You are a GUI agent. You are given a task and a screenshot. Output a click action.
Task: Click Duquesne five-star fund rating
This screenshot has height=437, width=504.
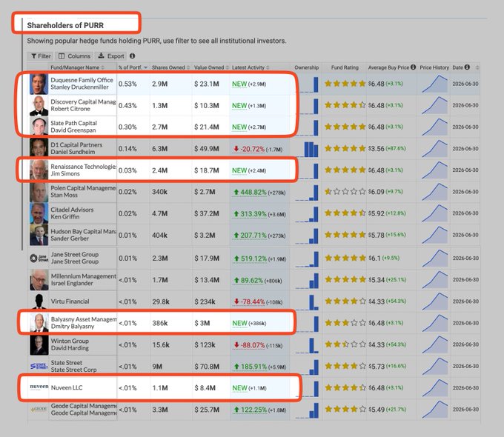[x=345, y=84]
